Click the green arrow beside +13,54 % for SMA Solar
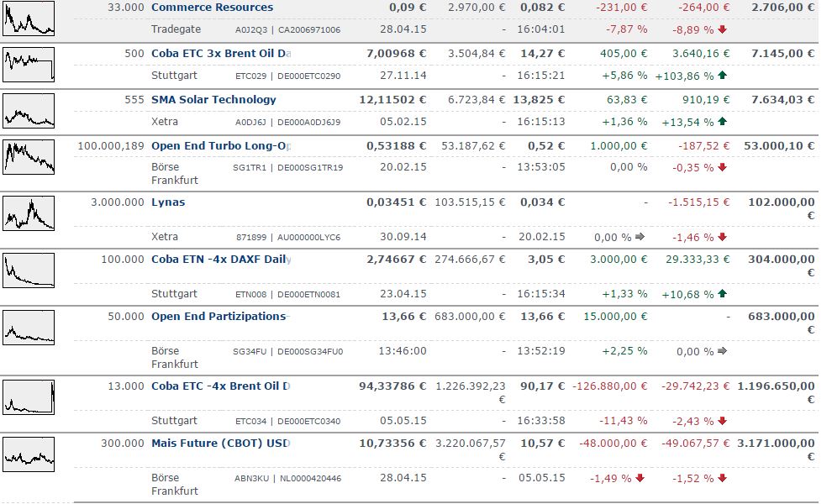This screenshot has width=832, height=504. pyautogui.click(x=723, y=120)
